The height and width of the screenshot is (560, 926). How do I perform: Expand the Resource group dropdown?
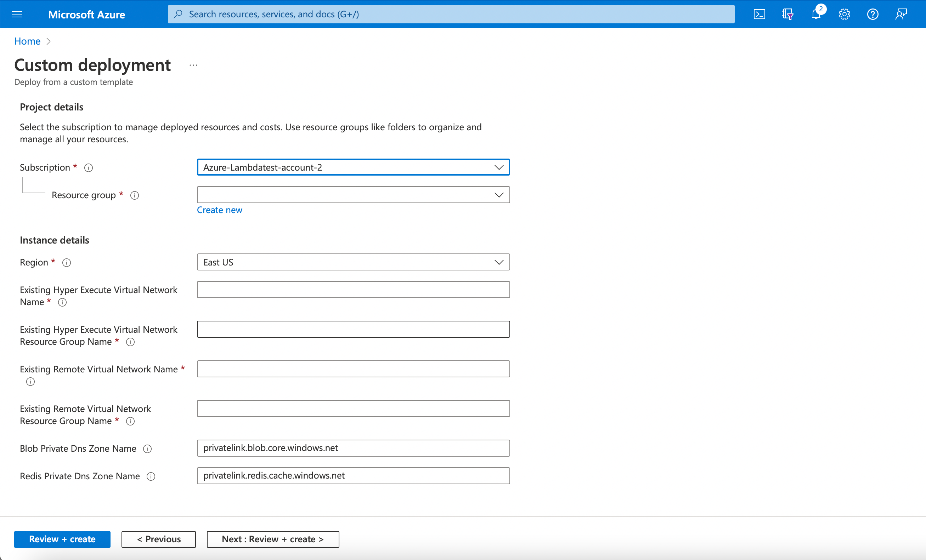pyautogui.click(x=353, y=195)
